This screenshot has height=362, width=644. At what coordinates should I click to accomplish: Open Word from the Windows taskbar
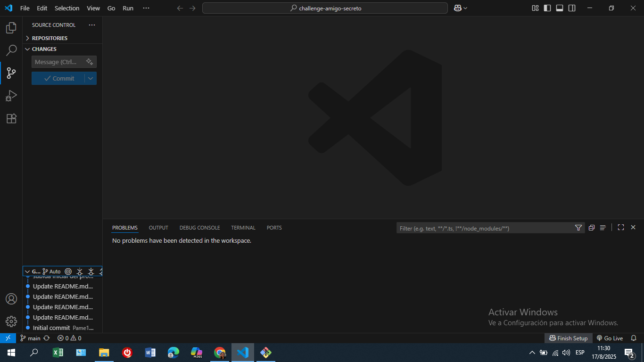150,353
